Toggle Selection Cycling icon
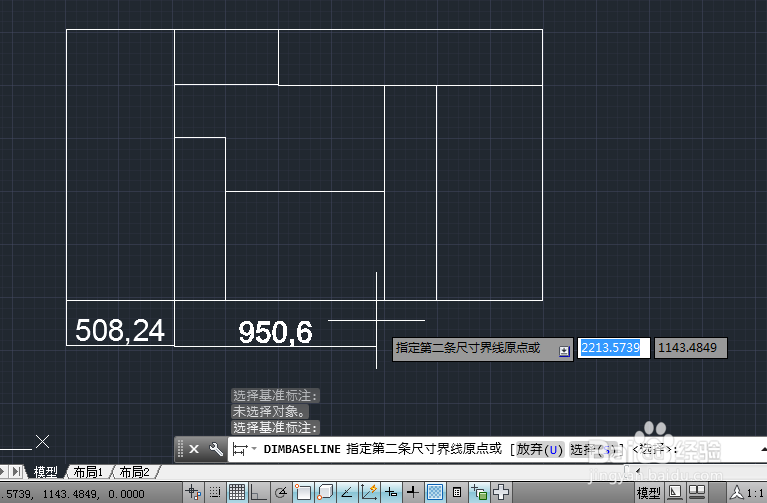This screenshot has height=503, width=767. [x=479, y=492]
